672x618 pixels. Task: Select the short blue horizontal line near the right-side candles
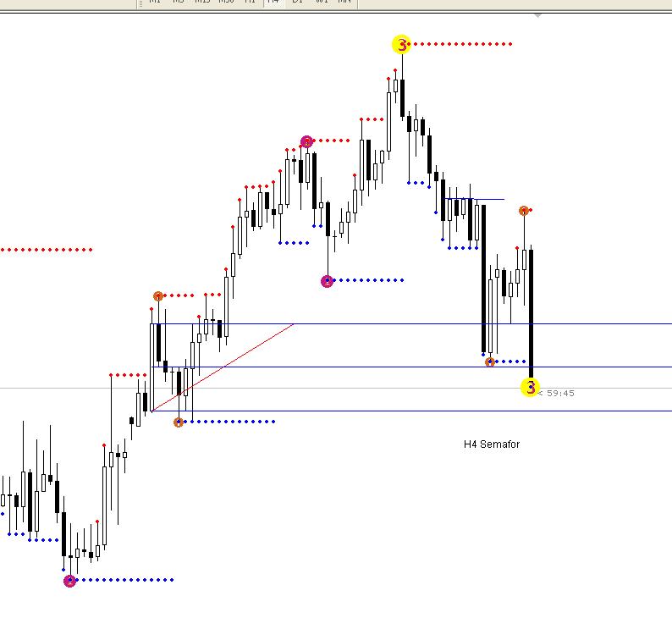coord(475,199)
